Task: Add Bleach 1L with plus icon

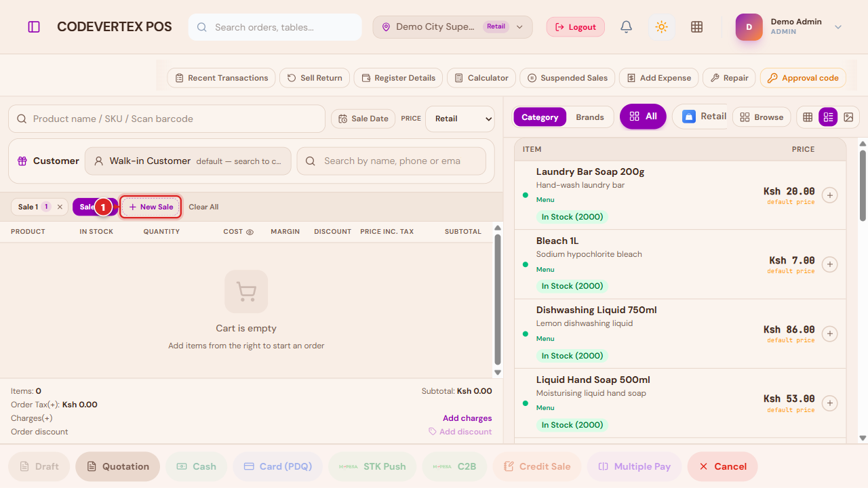Action: click(829, 264)
